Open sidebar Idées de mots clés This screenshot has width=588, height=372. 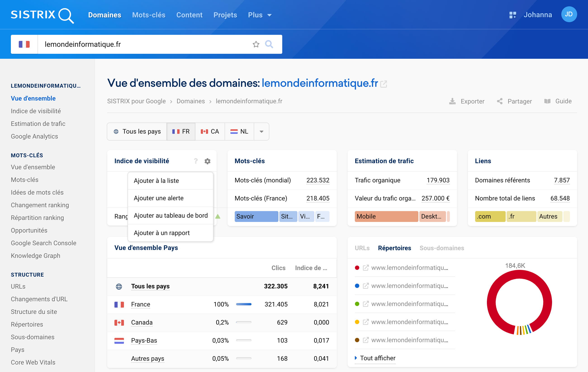coord(37,192)
